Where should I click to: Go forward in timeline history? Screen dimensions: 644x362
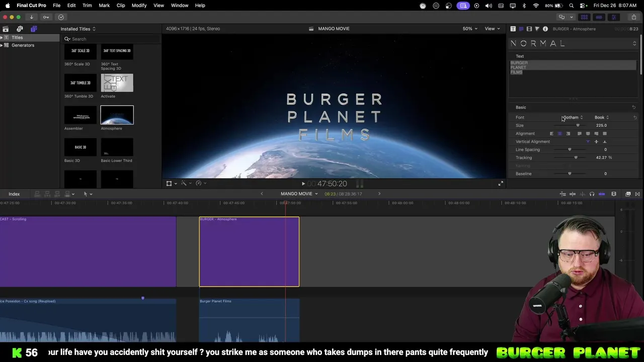coord(379,194)
